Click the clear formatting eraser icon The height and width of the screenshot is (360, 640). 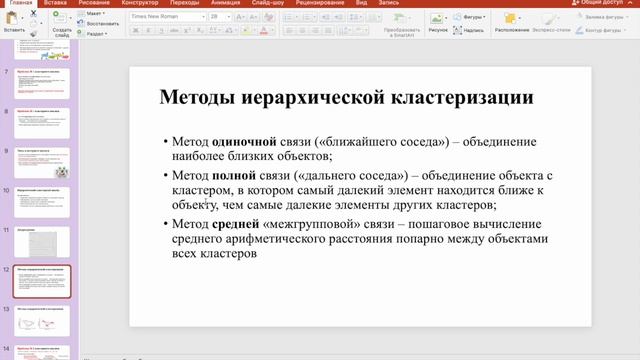tap(269, 17)
